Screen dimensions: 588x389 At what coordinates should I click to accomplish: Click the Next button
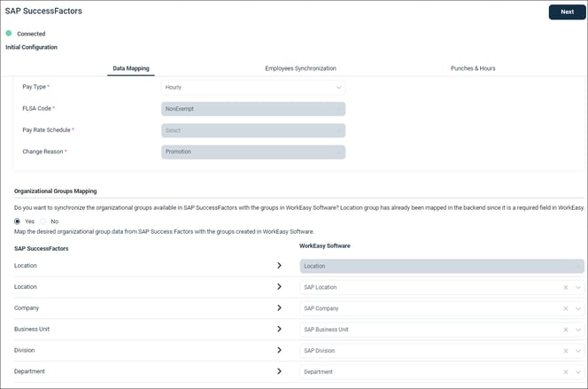click(567, 12)
